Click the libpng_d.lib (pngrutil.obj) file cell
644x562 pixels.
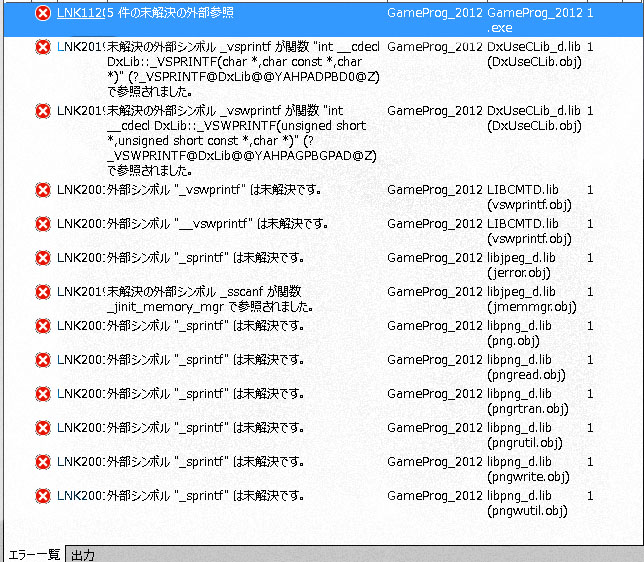(x=527, y=435)
